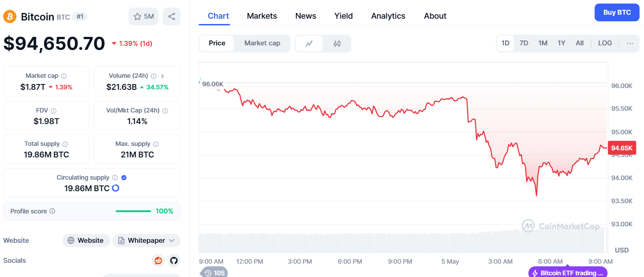Switch to candlestick chart view
The image size is (644, 277).
337,43
